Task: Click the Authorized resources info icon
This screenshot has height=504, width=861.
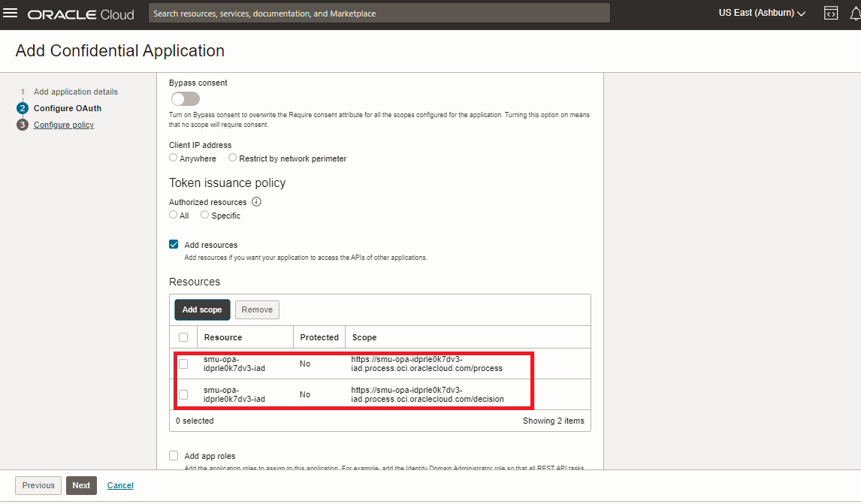Action: 257,202
